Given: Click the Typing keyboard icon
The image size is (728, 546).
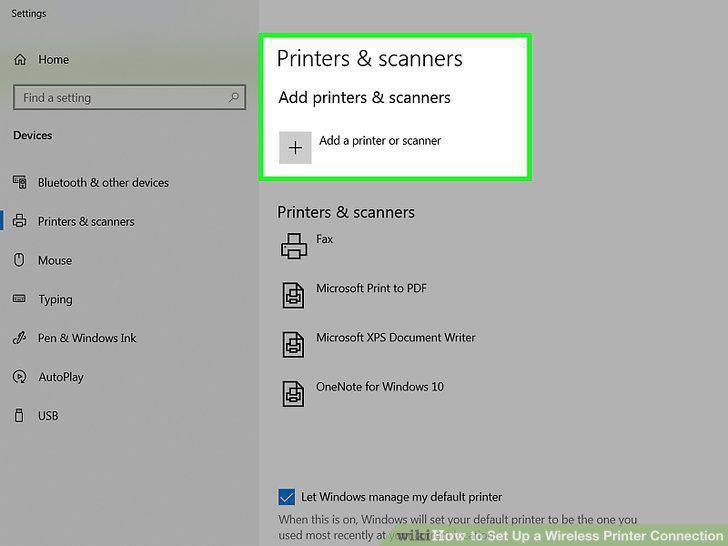Looking at the screenshot, I should point(19,298).
